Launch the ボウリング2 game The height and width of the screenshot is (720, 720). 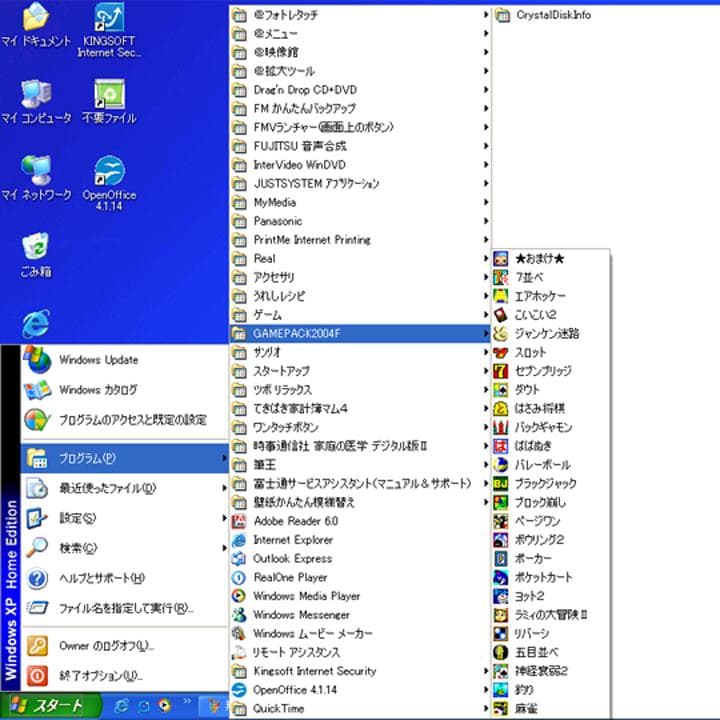551,540
